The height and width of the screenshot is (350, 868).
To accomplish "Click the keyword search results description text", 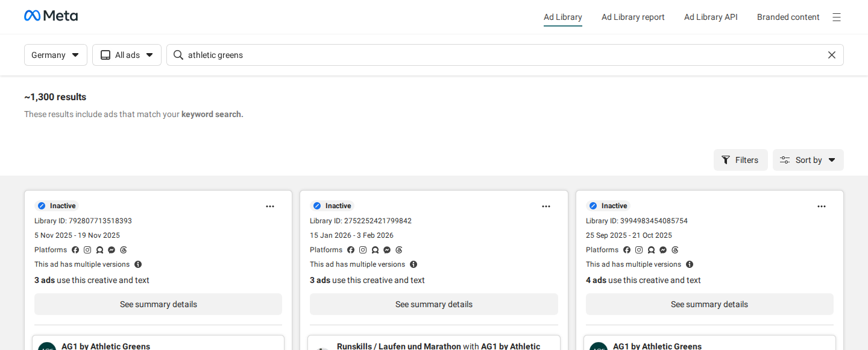I will click(x=134, y=114).
